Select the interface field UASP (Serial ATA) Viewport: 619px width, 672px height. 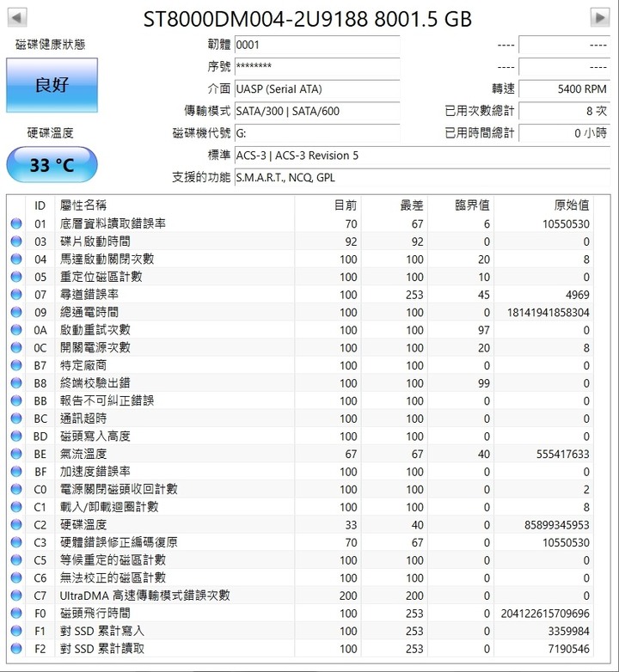[317, 89]
